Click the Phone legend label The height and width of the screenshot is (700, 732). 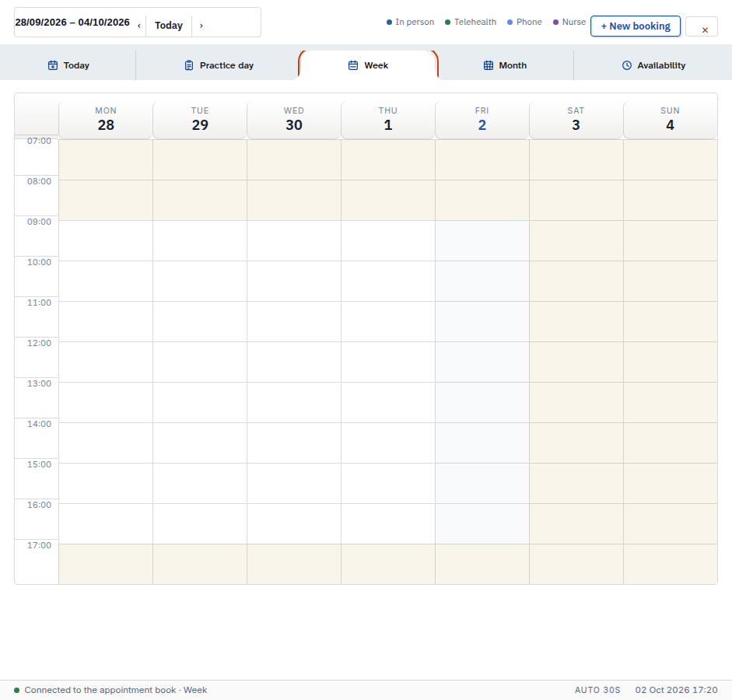529,22
